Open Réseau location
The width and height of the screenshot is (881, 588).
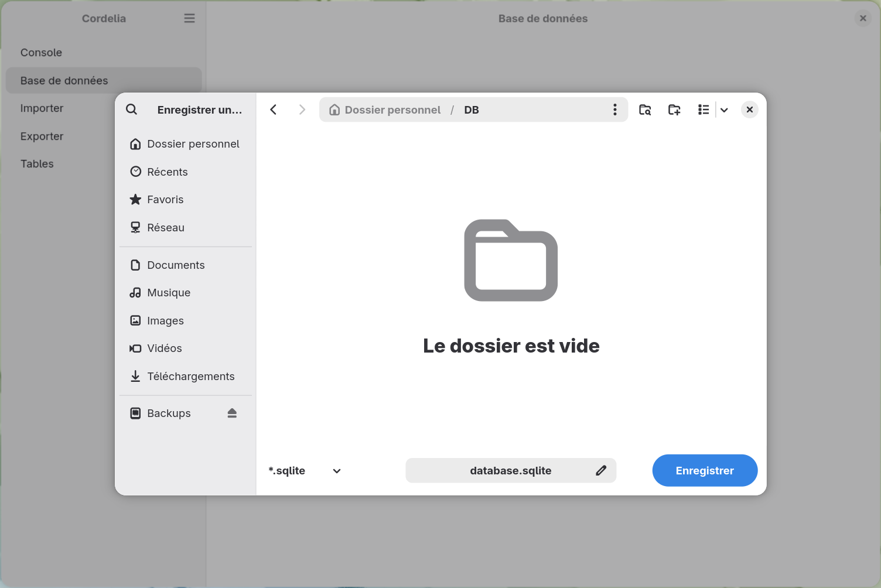click(186, 227)
